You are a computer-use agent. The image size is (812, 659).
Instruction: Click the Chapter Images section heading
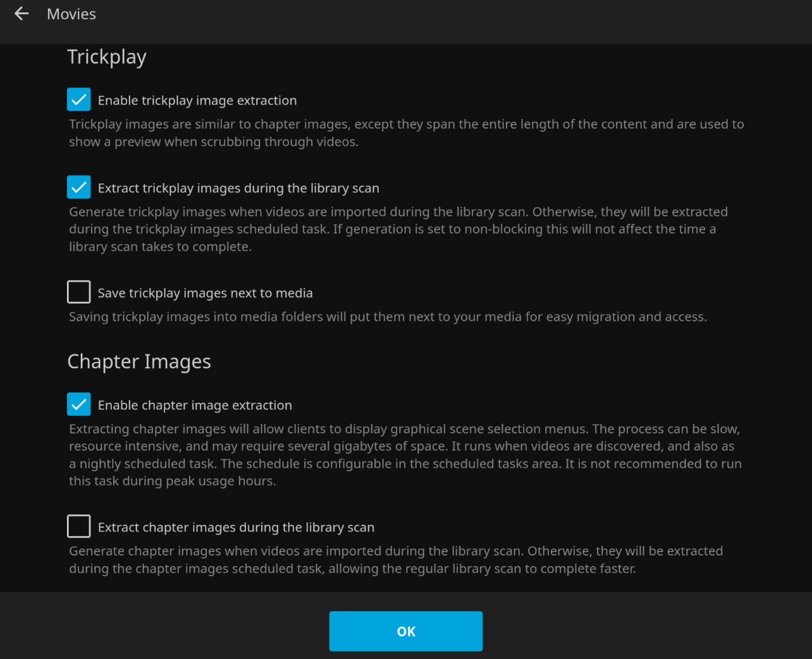click(x=139, y=362)
